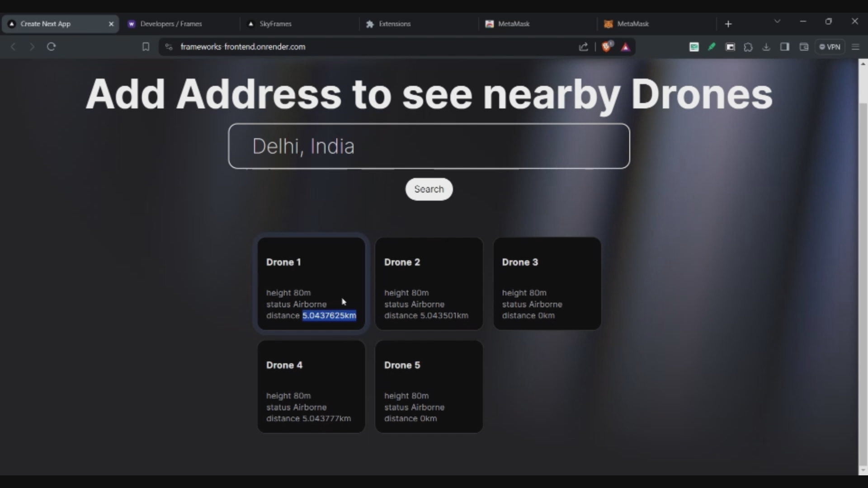Viewport: 868px width, 488px height.
Task: Switch to the second MetaMask tab with fox icon
Action: [x=657, y=24]
